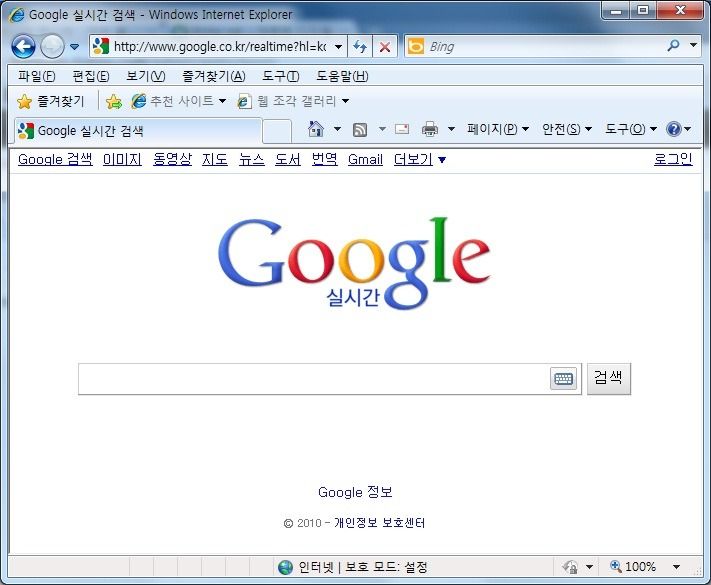Expand the Print dropdown arrow

(x=451, y=129)
